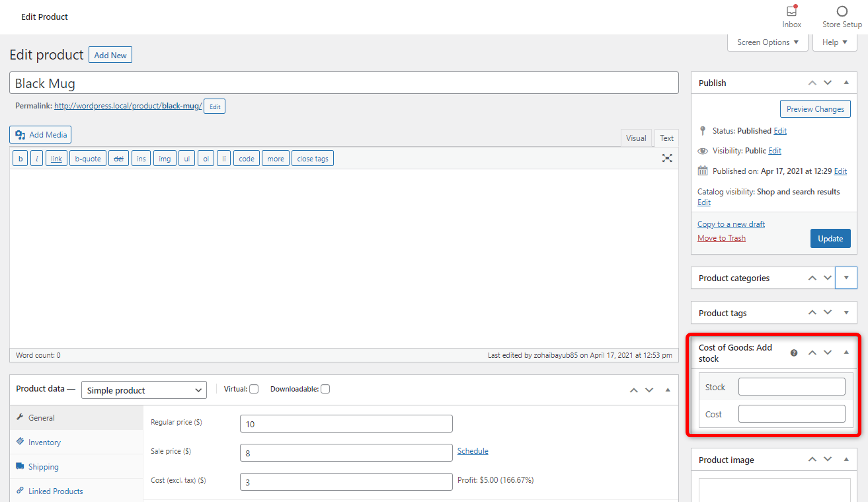
Task: Edit the Visibility setting link
Action: point(775,151)
